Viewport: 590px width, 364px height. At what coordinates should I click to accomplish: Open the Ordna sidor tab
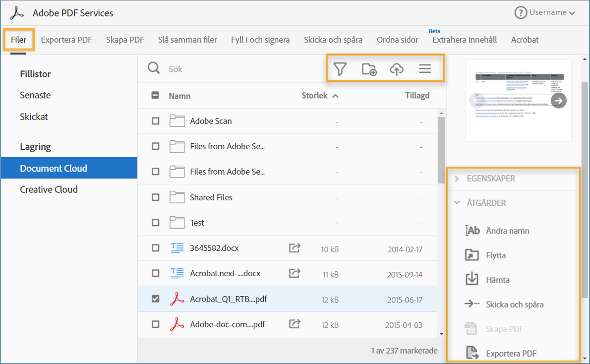click(x=397, y=40)
